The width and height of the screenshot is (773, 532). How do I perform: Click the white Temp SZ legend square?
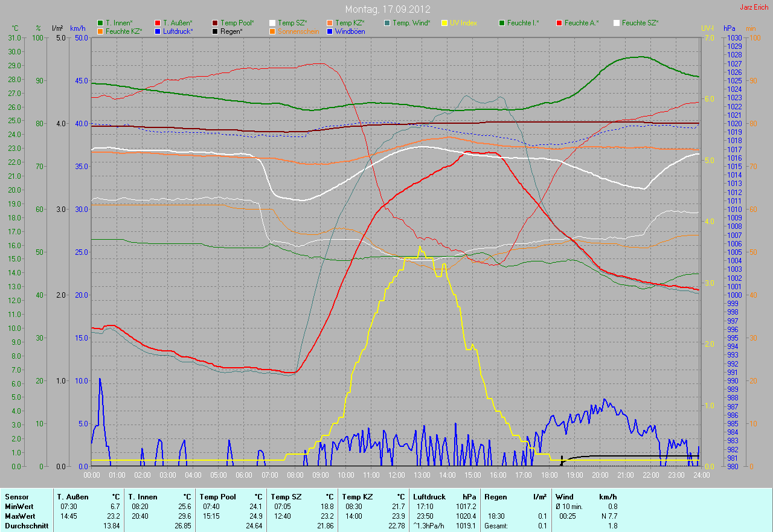click(x=272, y=23)
